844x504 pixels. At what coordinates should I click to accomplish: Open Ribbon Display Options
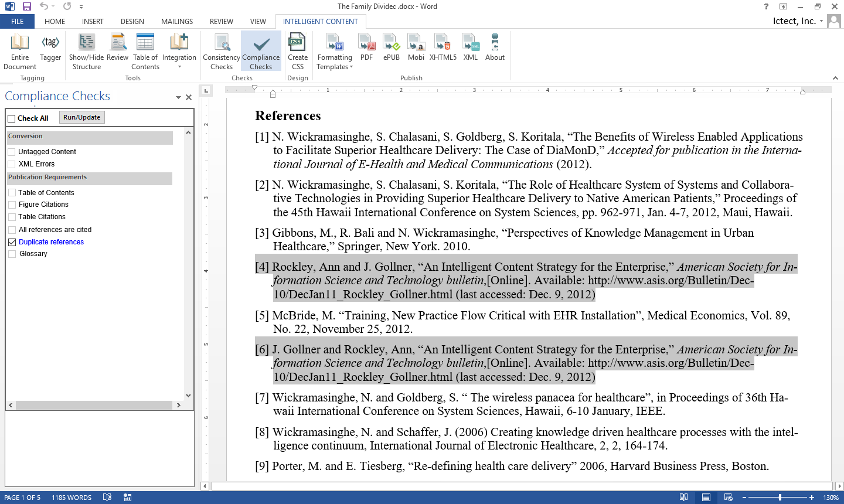click(x=783, y=6)
